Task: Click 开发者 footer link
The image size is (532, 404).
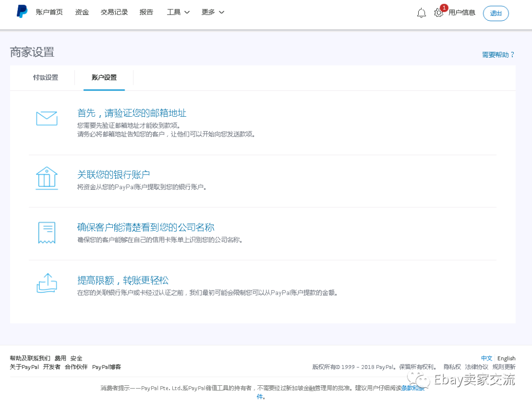Action: point(52,367)
